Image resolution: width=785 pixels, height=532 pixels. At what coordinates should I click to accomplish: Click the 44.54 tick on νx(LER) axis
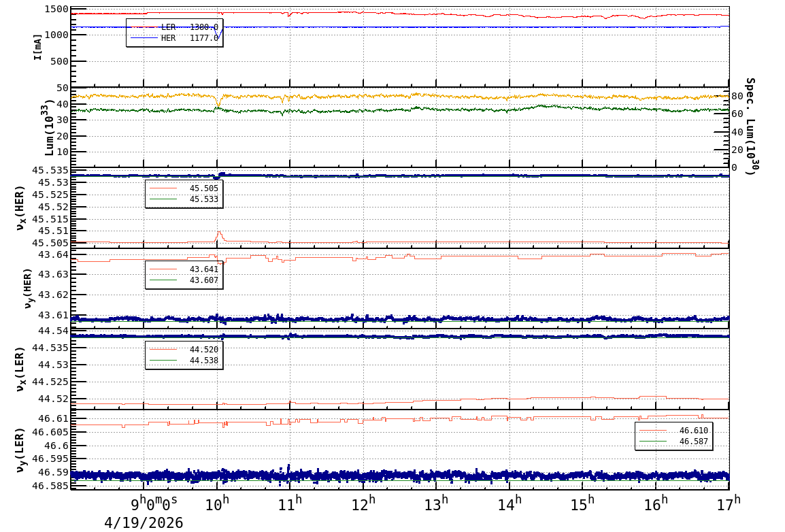click(54, 331)
